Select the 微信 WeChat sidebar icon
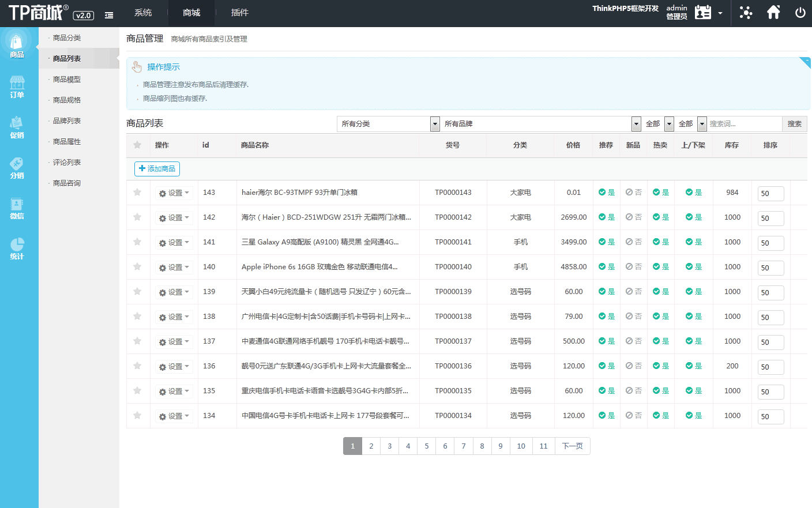 pyautogui.click(x=17, y=208)
